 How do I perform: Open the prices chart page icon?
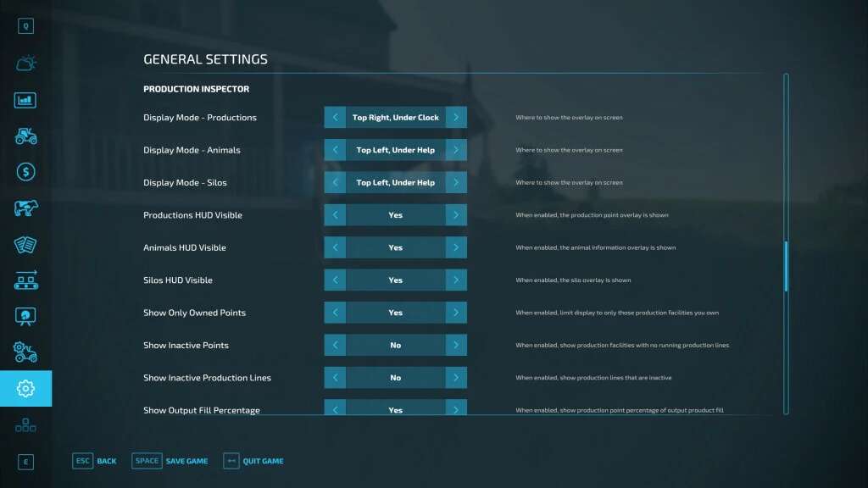pos(25,100)
